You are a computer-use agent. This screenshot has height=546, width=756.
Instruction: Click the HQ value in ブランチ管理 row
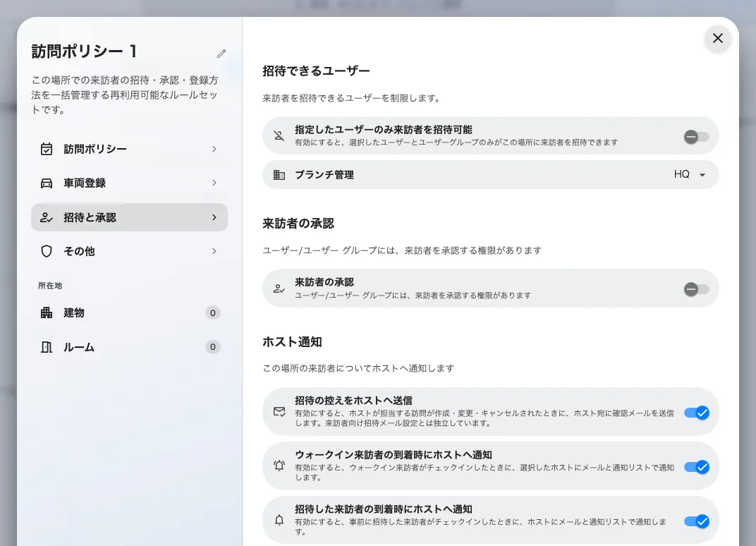click(682, 174)
